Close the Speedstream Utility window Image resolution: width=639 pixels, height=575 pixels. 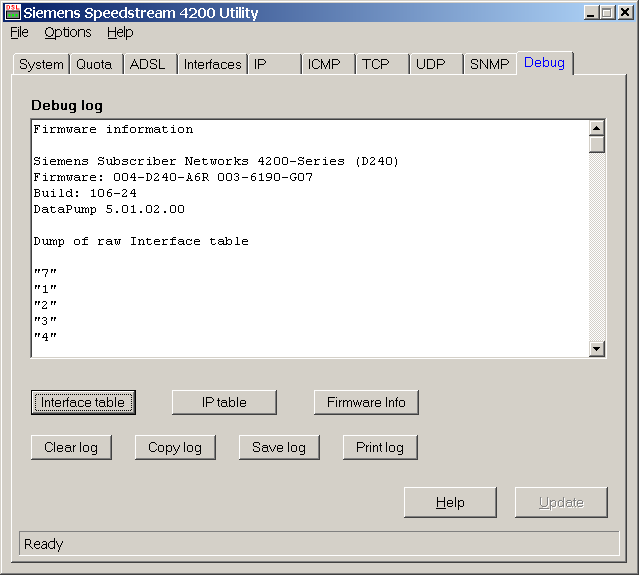(625, 13)
